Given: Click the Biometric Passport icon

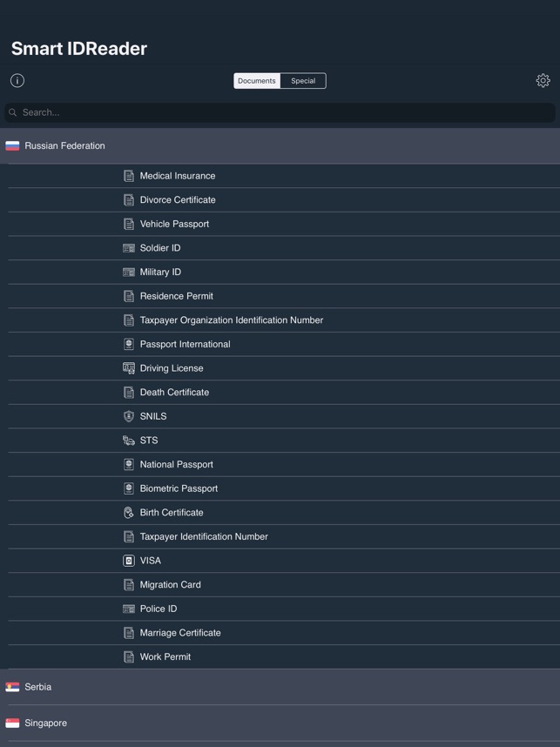Looking at the screenshot, I should (129, 488).
